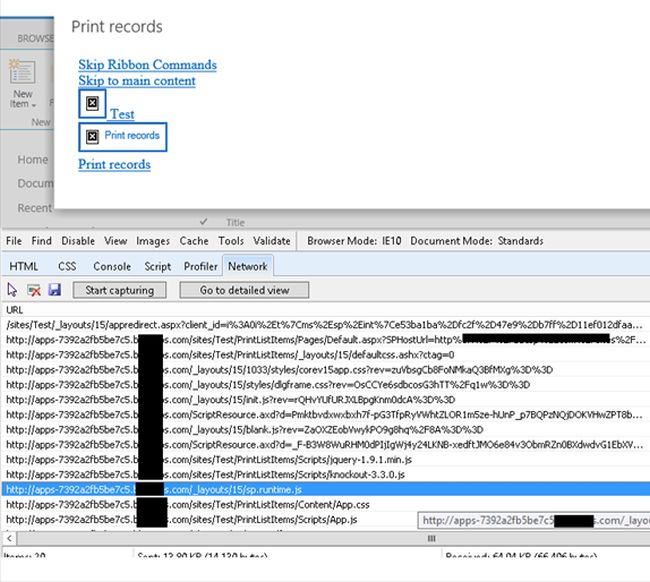650x582 pixels.
Task: Click the Start capturing button
Action: (119, 290)
